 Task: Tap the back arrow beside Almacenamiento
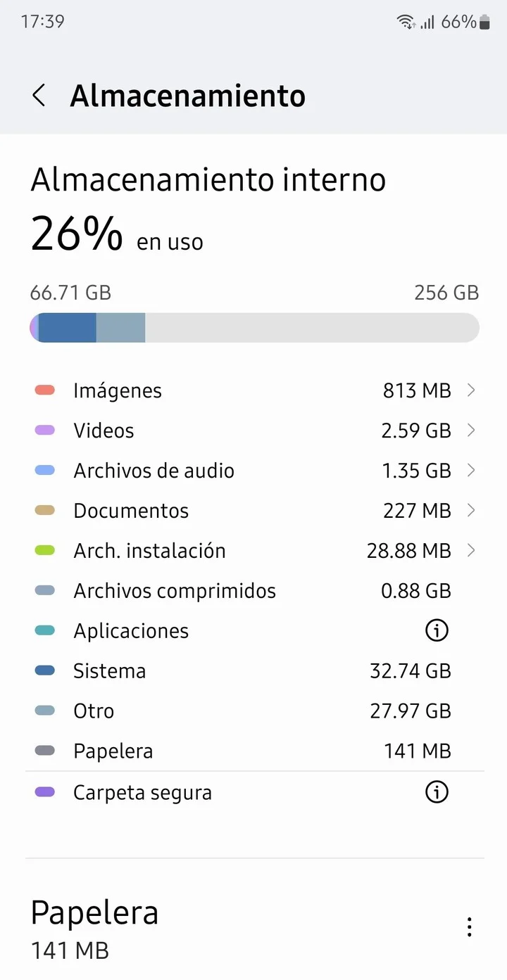pos(39,96)
